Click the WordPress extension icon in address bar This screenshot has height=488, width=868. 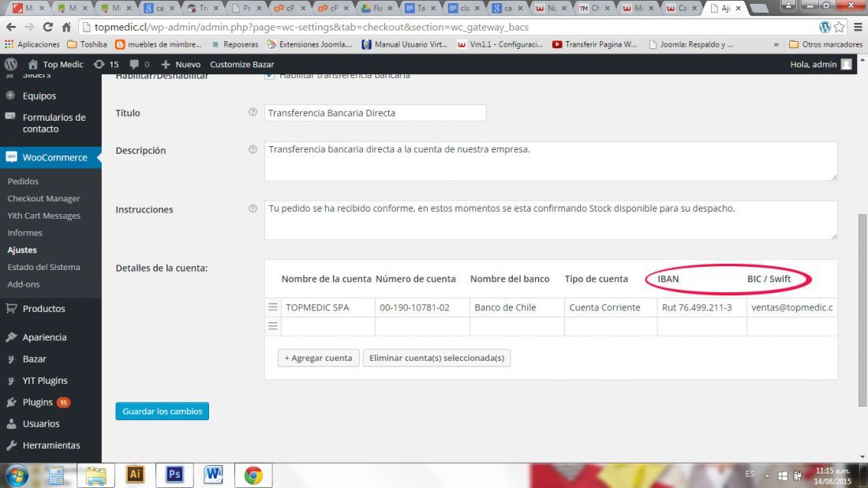pos(825,27)
